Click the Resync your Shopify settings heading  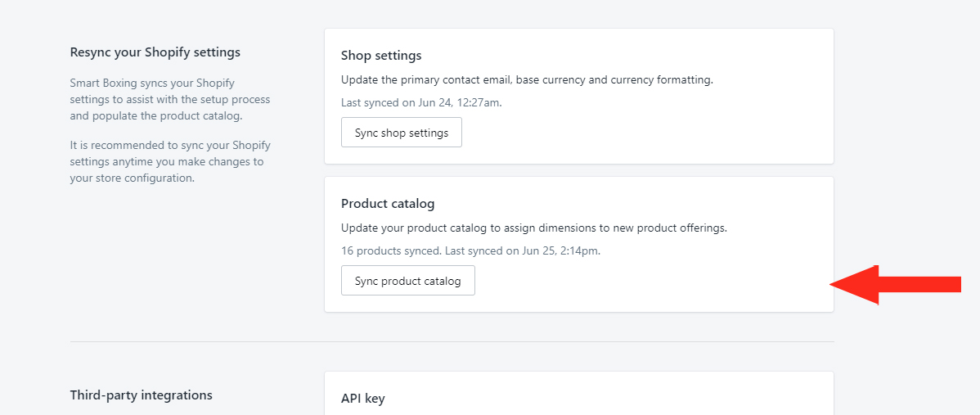point(155,52)
